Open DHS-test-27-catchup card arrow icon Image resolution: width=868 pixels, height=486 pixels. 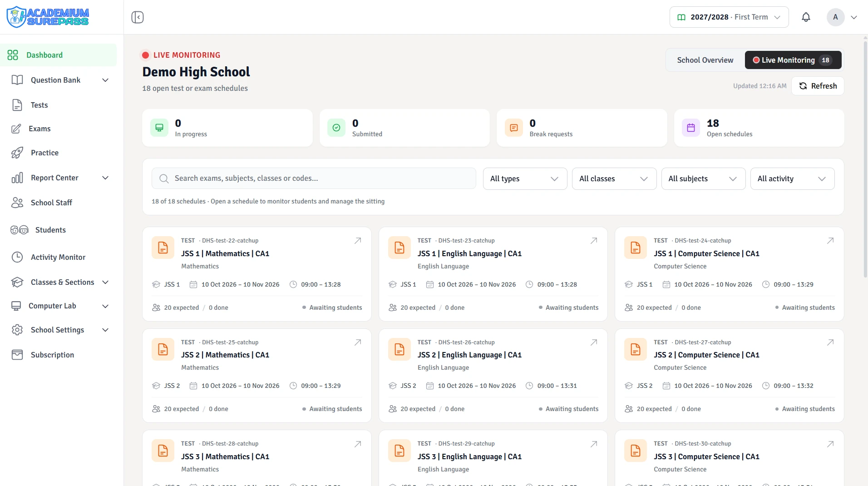point(830,342)
